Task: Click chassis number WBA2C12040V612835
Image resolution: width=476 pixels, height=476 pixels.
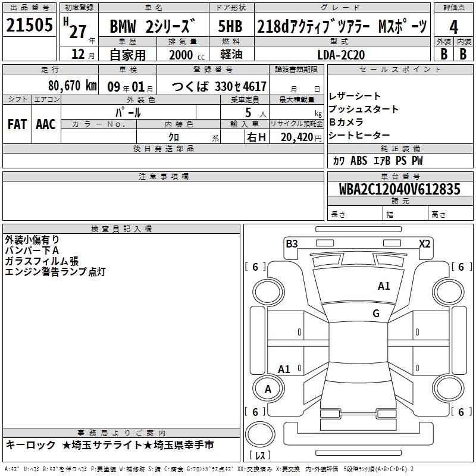Action: tap(400, 189)
